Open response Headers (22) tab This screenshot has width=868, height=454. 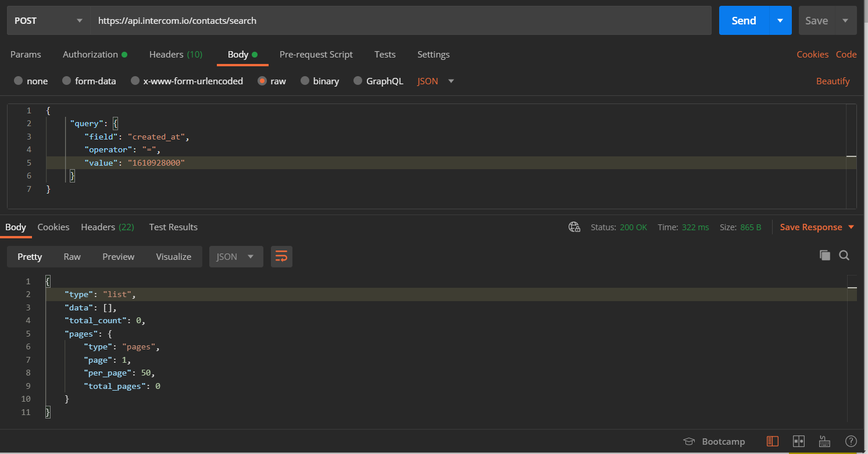point(108,227)
